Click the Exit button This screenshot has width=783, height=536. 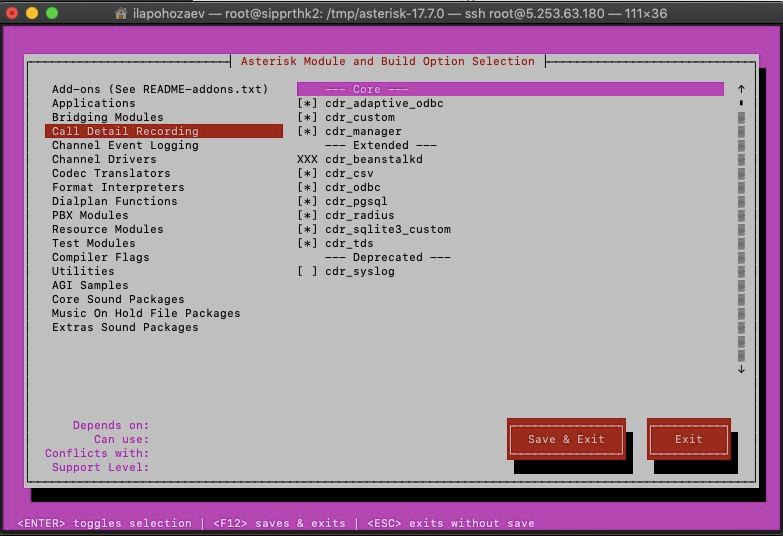689,439
